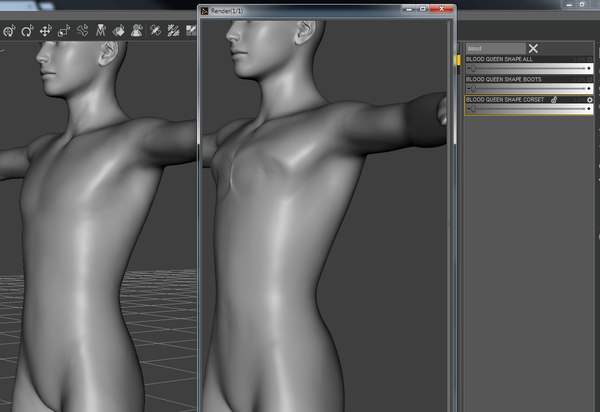
Task: Maximize the Render(1/1) window
Action: point(422,9)
